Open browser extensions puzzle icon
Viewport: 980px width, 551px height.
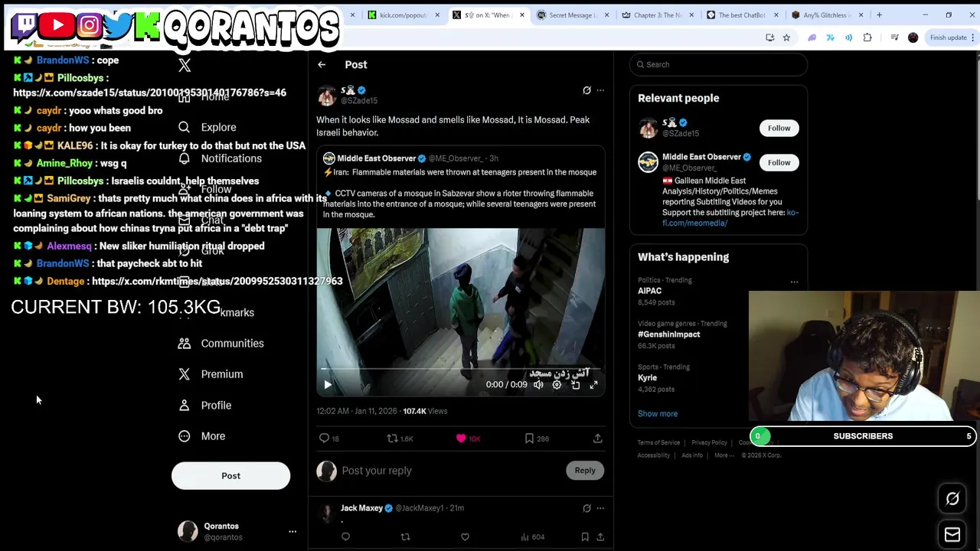[x=867, y=37]
